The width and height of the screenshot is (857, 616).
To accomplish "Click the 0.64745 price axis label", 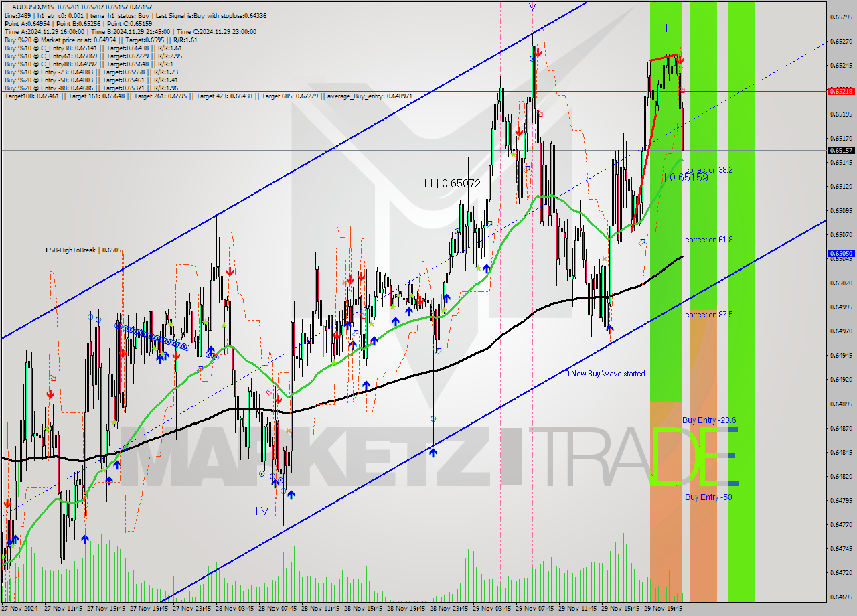I will click(x=841, y=548).
